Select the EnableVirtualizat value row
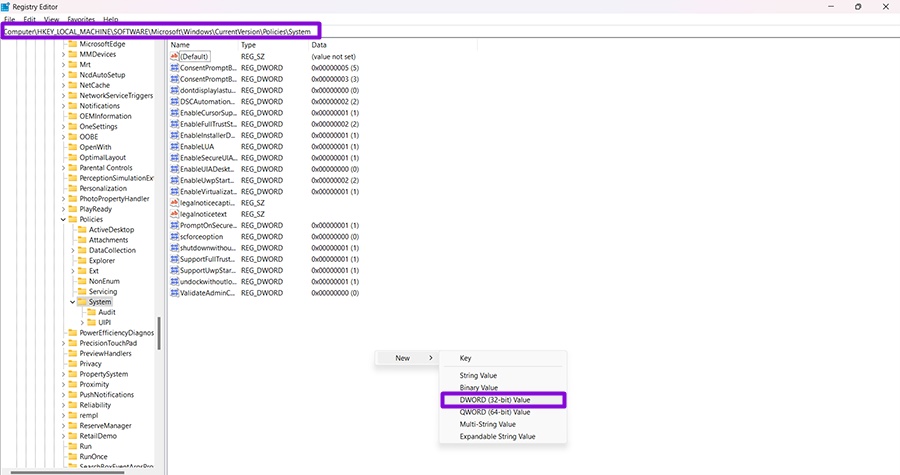This screenshot has width=900, height=475. pos(265,192)
